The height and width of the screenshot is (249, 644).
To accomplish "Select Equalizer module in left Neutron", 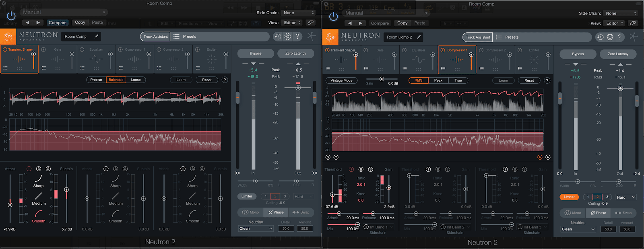I will [x=96, y=59].
